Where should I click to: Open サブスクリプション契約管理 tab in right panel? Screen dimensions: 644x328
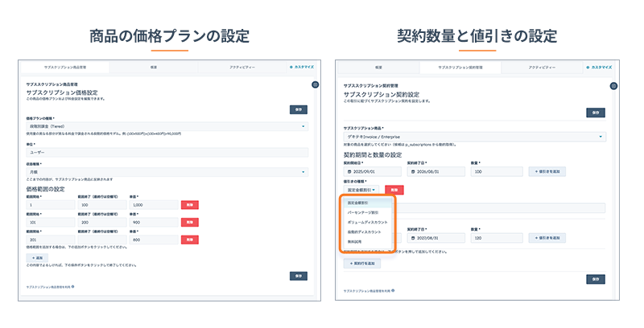tap(461, 68)
